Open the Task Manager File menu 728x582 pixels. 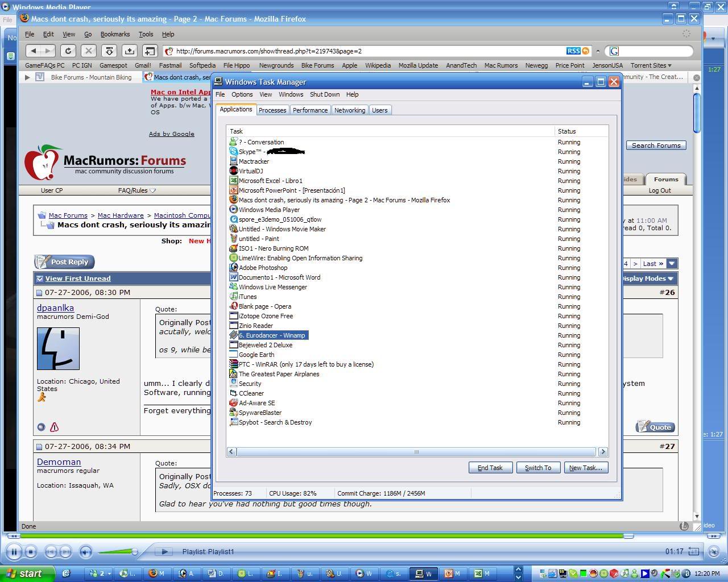(x=220, y=94)
